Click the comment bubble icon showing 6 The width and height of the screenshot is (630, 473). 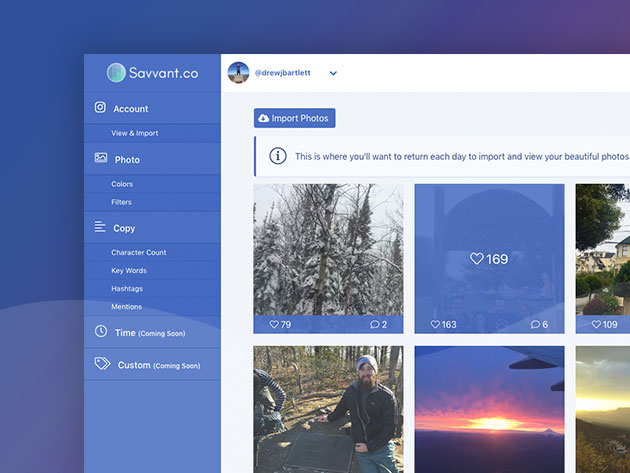coord(534,325)
